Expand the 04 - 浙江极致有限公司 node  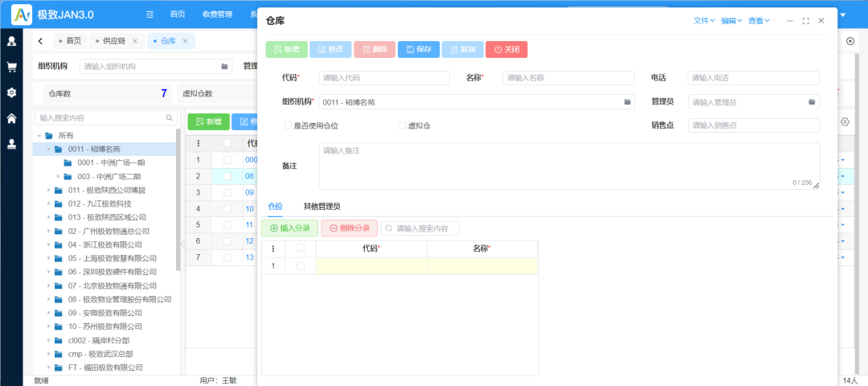pyautogui.click(x=49, y=244)
